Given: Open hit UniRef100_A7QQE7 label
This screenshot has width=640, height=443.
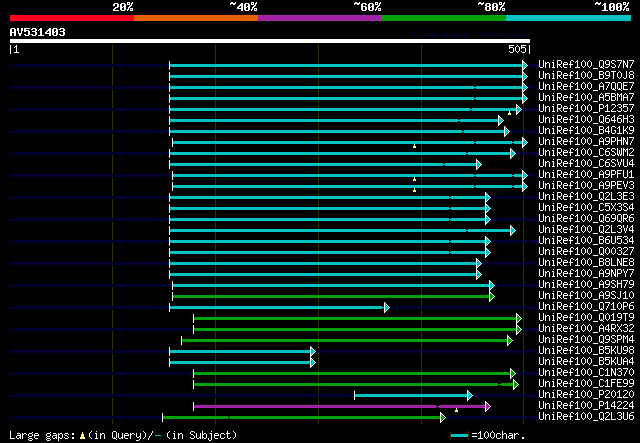Looking at the screenshot, I should point(586,87).
